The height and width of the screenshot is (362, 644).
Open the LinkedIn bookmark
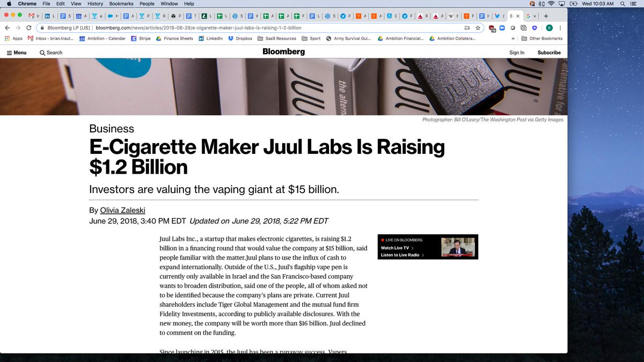click(x=210, y=39)
